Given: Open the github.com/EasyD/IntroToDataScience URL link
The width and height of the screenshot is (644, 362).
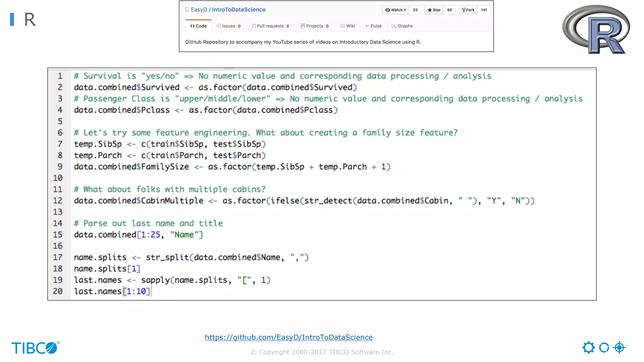Looking at the screenshot, I should 289,337.
